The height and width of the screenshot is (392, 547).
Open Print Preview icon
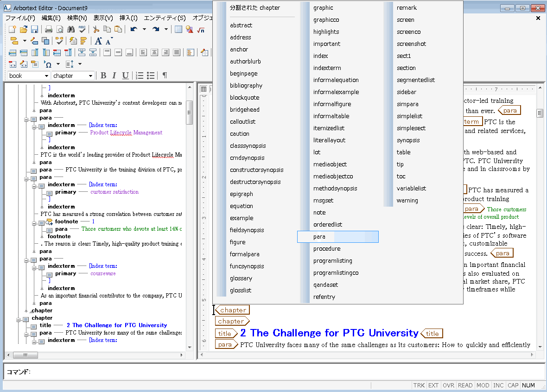coord(60,29)
